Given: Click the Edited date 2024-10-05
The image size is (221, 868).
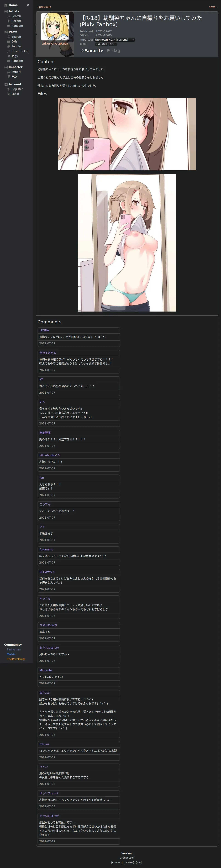Looking at the screenshot, I should coord(103,35).
